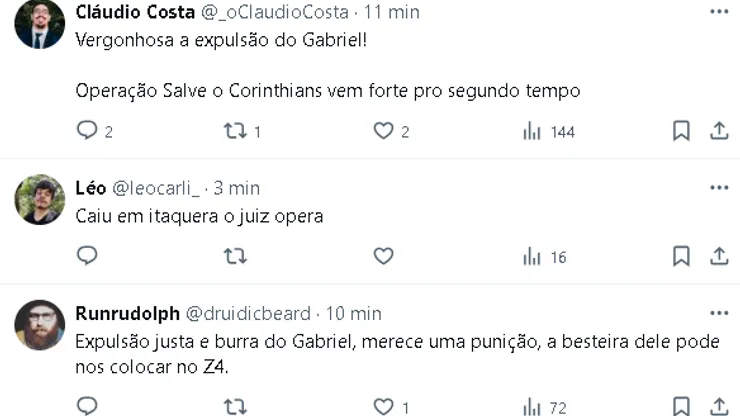Bookmark Cláudio Costa's tweet

pos(681,131)
